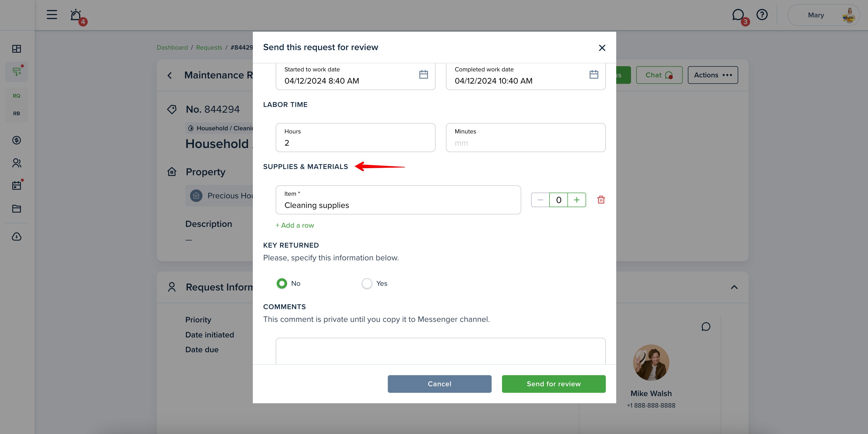868x434 pixels.
Task: Open the Actions dropdown menu
Action: pos(713,75)
